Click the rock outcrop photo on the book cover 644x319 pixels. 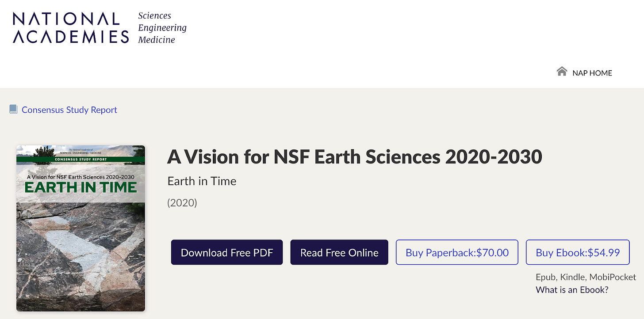[80, 256]
